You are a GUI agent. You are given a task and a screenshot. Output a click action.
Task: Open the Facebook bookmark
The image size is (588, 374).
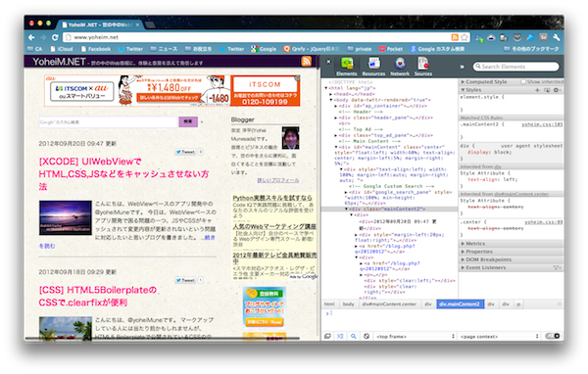(96, 49)
